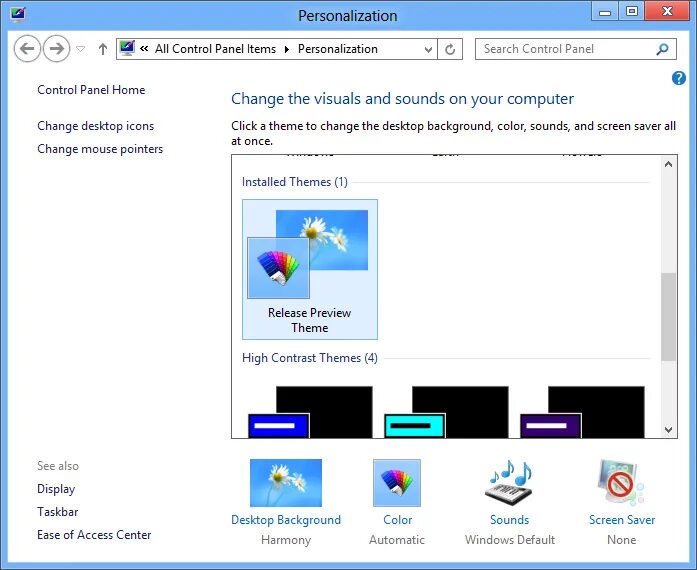697x570 pixels.
Task: Click the Harmony background name
Action: tap(286, 540)
